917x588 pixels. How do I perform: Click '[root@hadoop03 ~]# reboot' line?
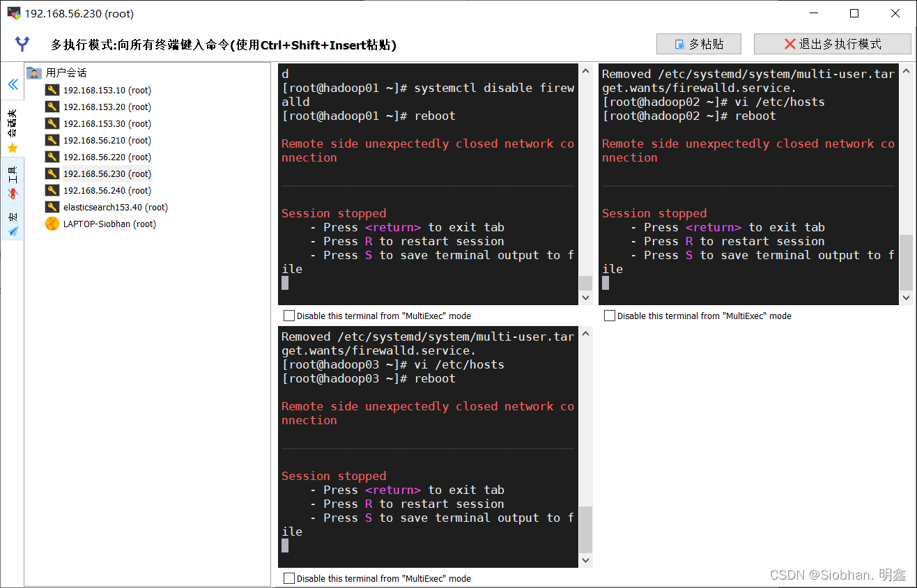[x=369, y=378]
